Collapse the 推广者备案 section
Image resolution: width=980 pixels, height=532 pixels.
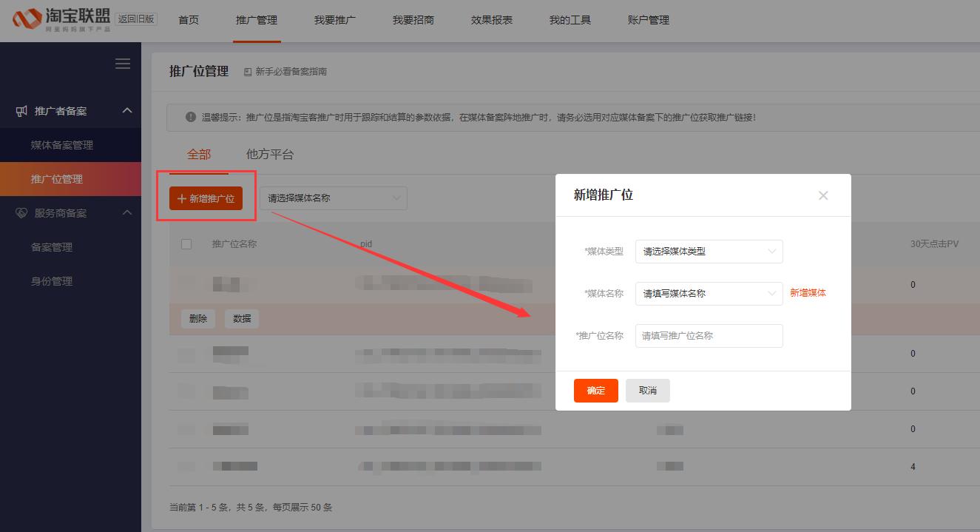click(126, 111)
